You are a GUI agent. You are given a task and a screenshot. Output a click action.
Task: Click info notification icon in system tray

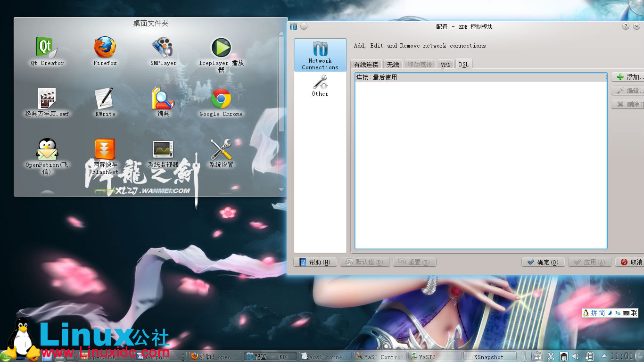[x=525, y=356]
